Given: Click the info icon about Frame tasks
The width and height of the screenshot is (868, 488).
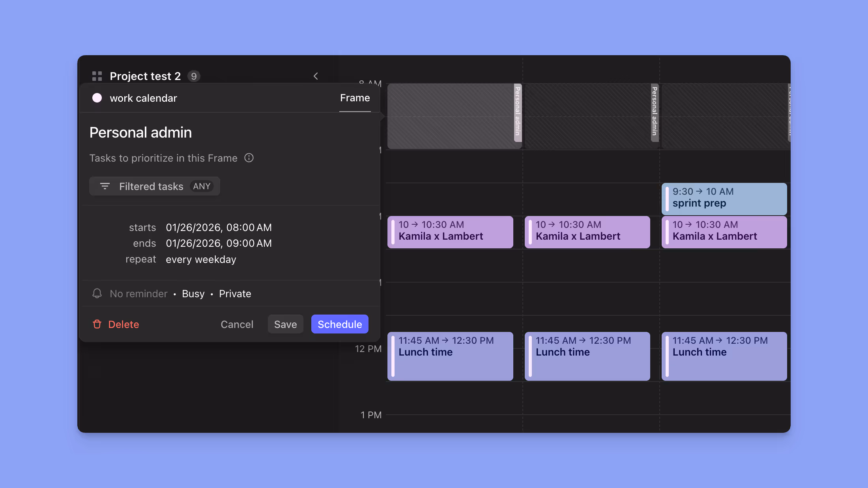Looking at the screenshot, I should coord(249,158).
